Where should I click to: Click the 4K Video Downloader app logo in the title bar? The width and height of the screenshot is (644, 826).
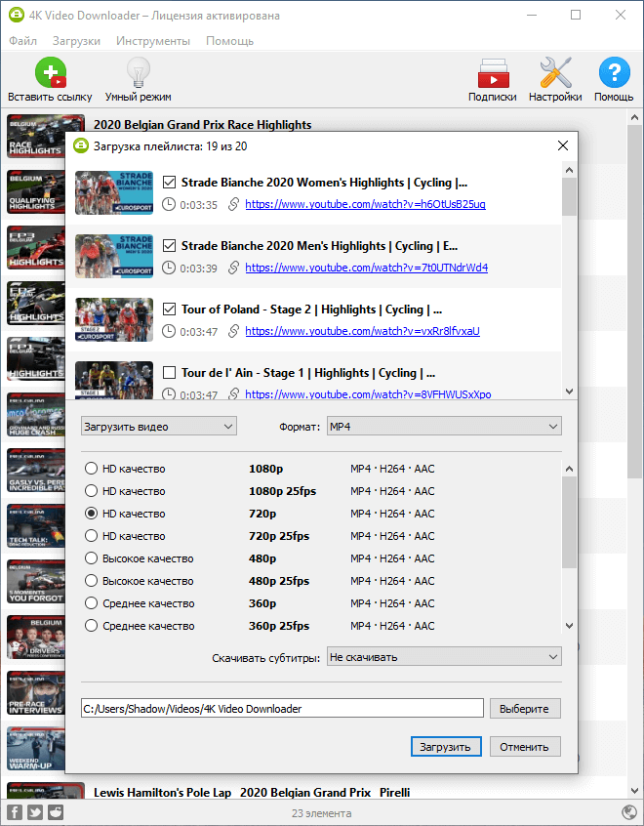pos(17,16)
